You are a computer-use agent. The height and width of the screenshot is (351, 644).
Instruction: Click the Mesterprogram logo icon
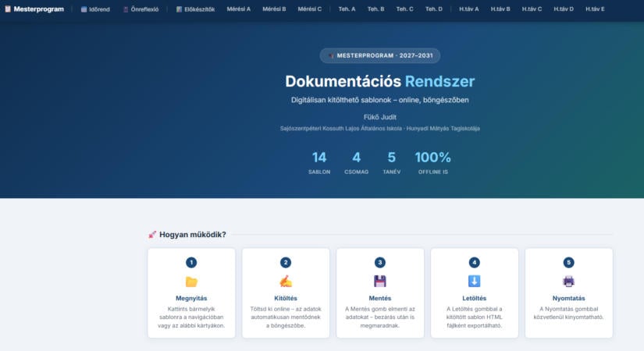click(8, 9)
